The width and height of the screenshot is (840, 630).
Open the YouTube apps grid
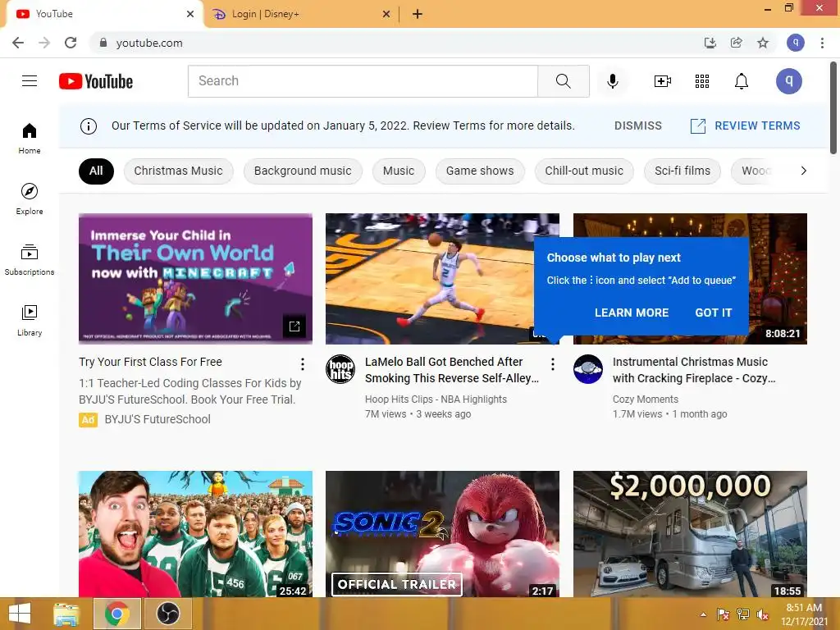point(702,81)
